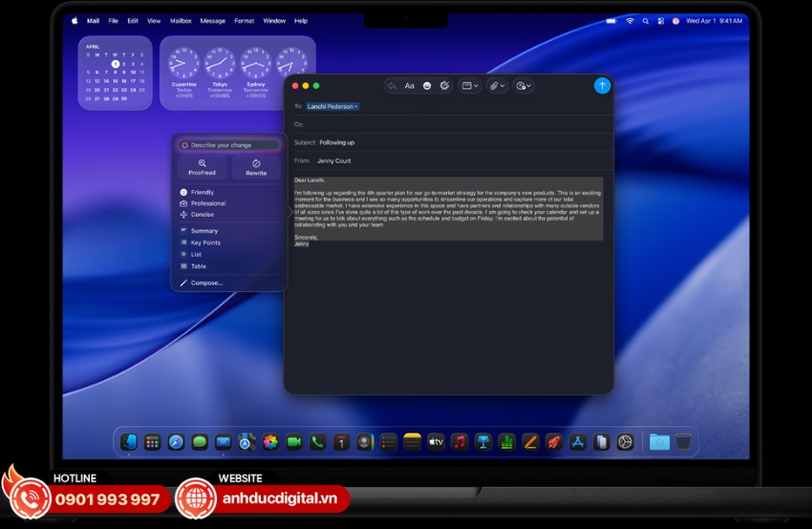Screen dimensions: 812x529
Task: Click the Proofread button
Action: pyautogui.click(x=202, y=168)
